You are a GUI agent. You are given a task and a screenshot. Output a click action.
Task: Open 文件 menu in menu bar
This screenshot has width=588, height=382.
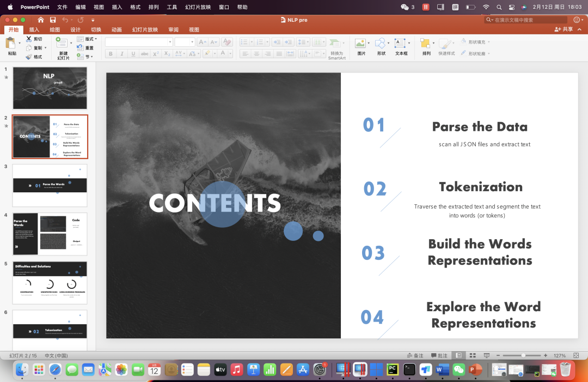pos(62,7)
